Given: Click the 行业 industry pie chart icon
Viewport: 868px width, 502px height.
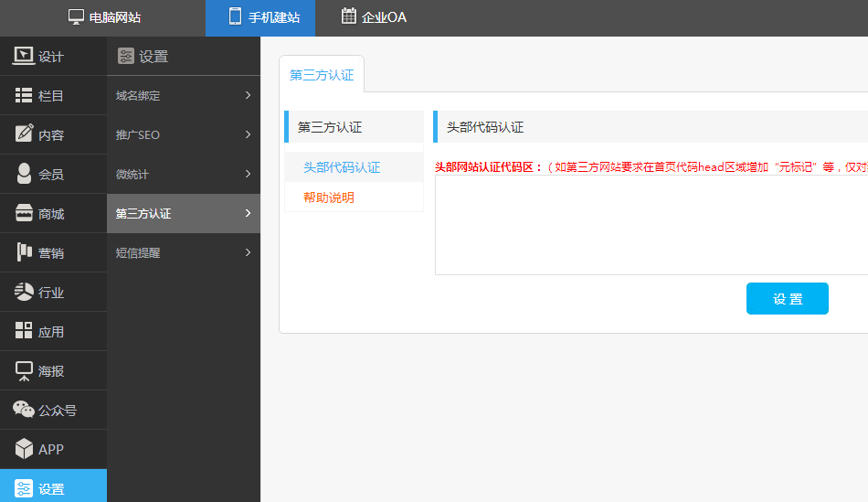Looking at the screenshot, I should point(24,292).
